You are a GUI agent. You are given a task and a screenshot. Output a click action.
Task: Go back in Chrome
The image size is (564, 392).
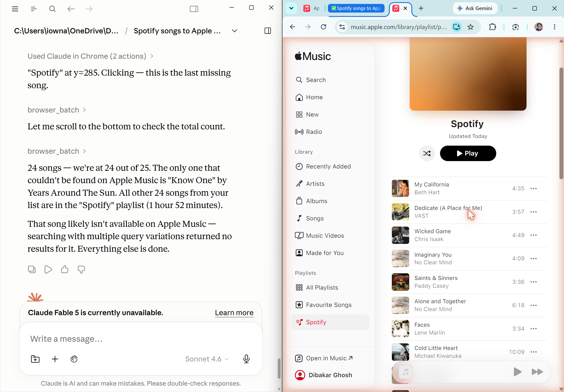point(292,27)
